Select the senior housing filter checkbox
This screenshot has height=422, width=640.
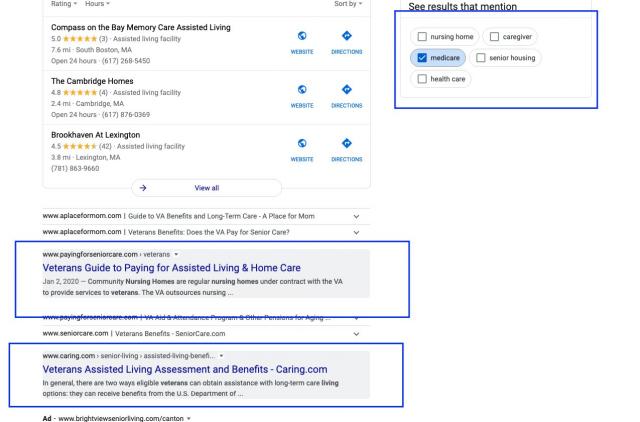coord(496,58)
